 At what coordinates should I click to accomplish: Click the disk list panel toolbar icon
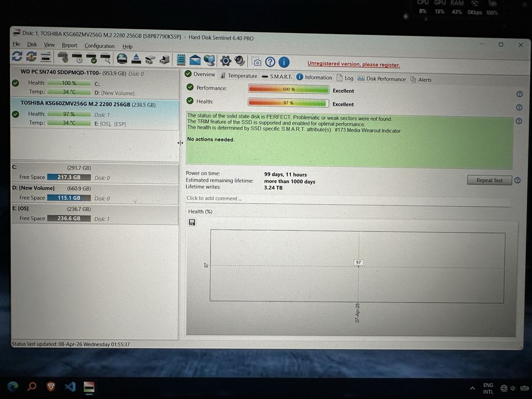[x=46, y=57]
